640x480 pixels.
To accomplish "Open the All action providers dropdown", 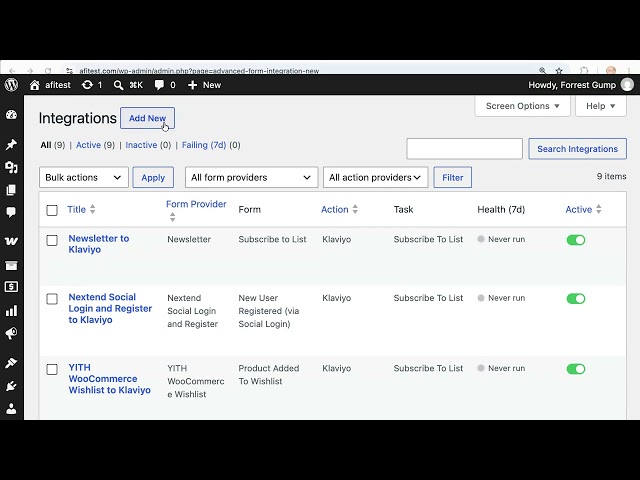I will pyautogui.click(x=376, y=178).
